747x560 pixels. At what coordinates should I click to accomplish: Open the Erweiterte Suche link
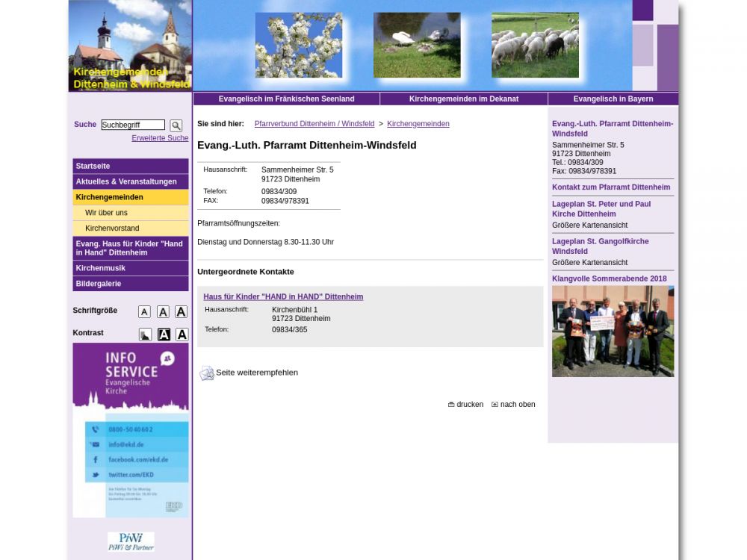pyautogui.click(x=160, y=138)
